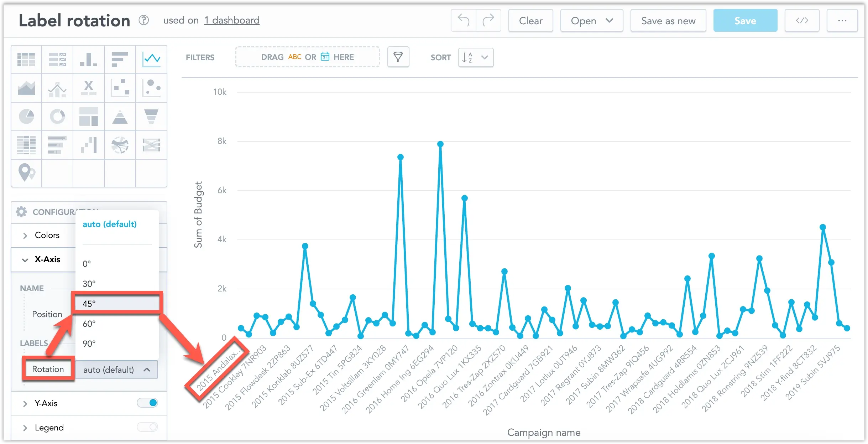Switch to the bar chart visualization
The width and height of the screenshot is (868, 444).
[x=88, y=59]
